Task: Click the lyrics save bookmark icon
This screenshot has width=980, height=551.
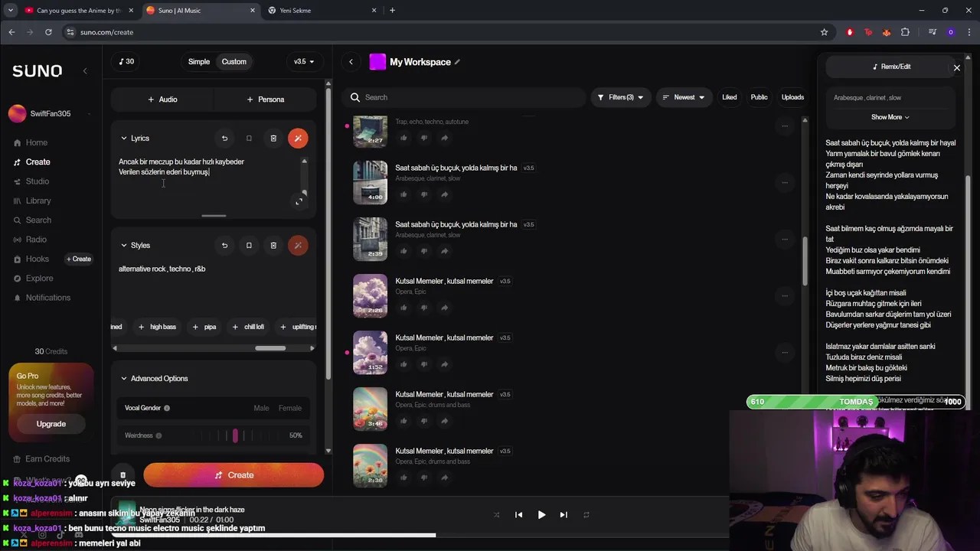Action: 249,139
